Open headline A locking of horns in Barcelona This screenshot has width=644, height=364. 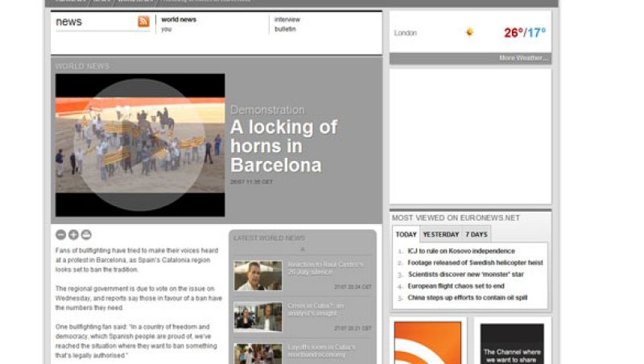(x=284, y=147)
